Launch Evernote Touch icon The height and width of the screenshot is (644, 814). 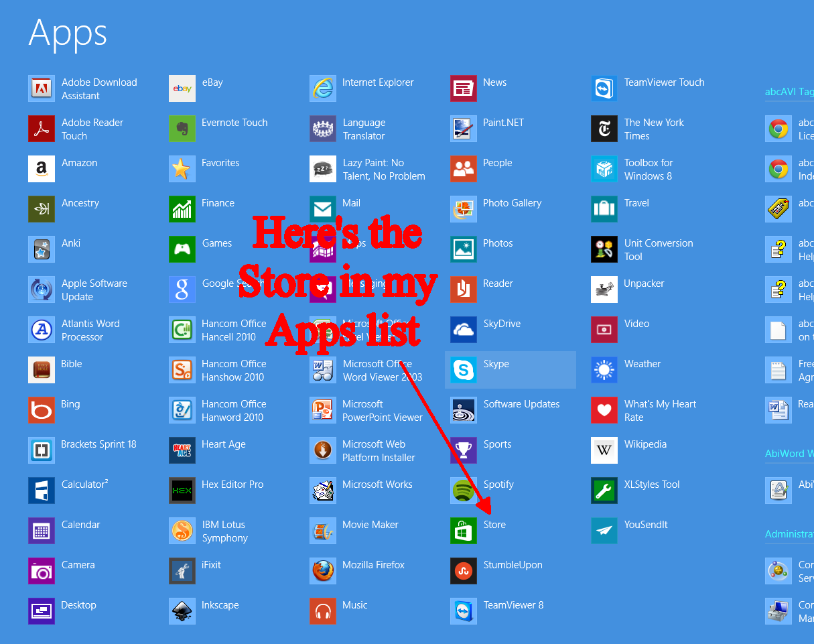click(x=182, y=129)
